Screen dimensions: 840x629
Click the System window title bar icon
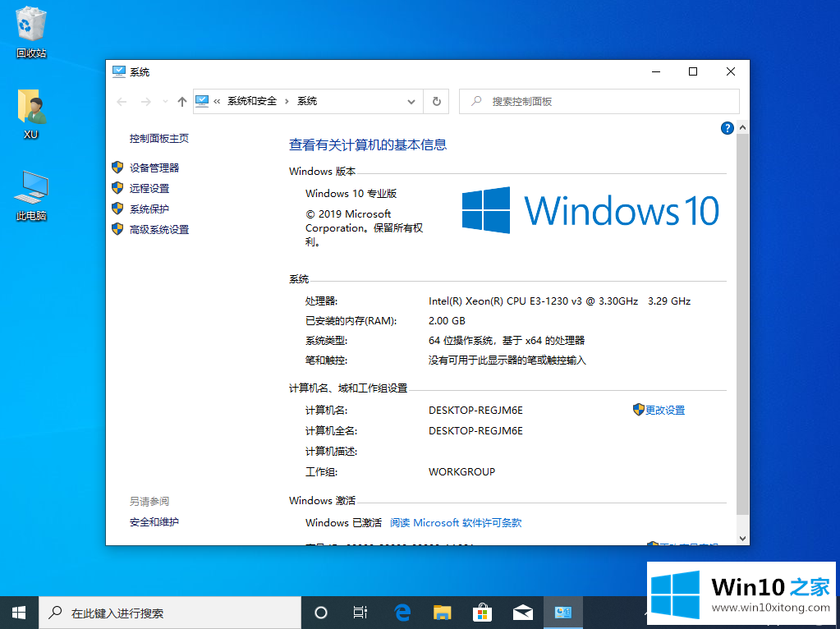point(119,71)
